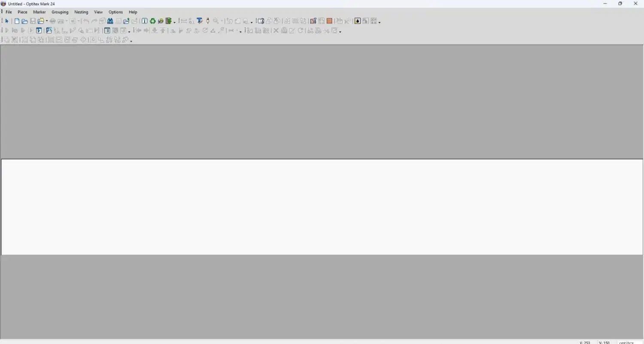This screenshot has height=344, width=644.
Task: Click the green server stack icon
Action: pyautogui.click(x=169, y=21)
